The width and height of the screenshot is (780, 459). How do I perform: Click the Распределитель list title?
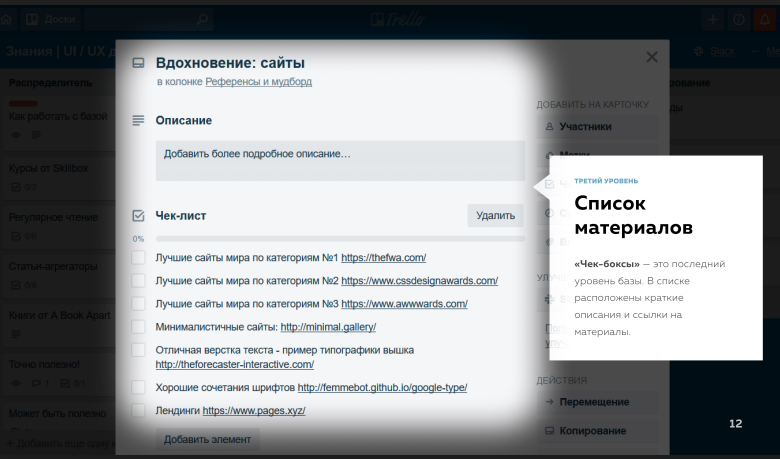tap(51, 83)
